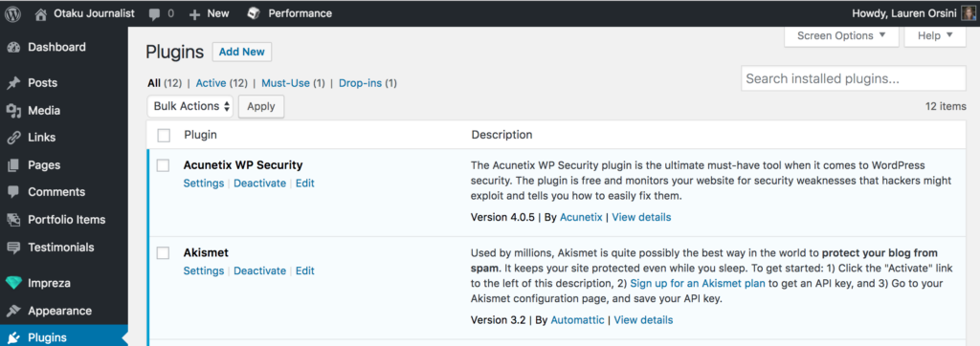This screenshot has height=346, width=980.
Task: Check the Acunetix WP Security checkbox
Action: (x=163, y=165)
